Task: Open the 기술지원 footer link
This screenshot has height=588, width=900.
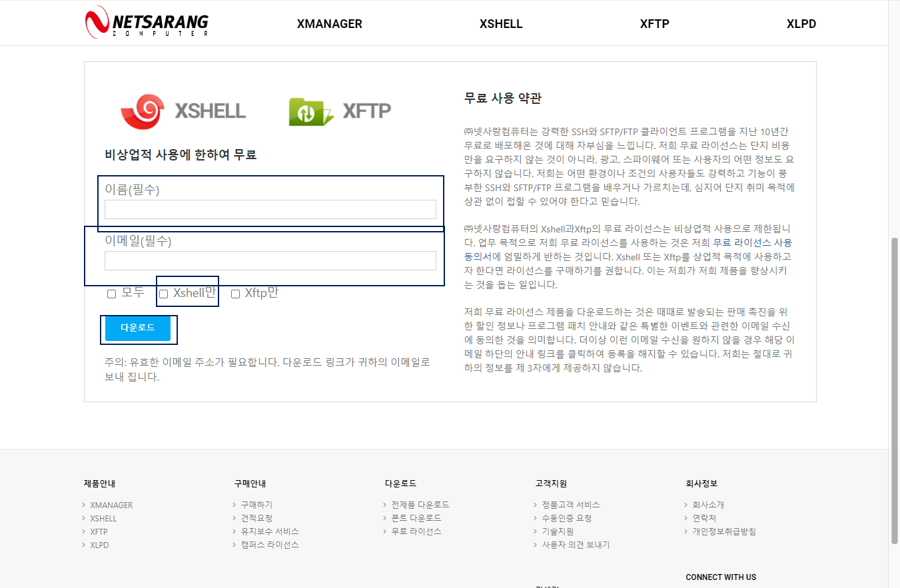Action: [x=558, y=531]
